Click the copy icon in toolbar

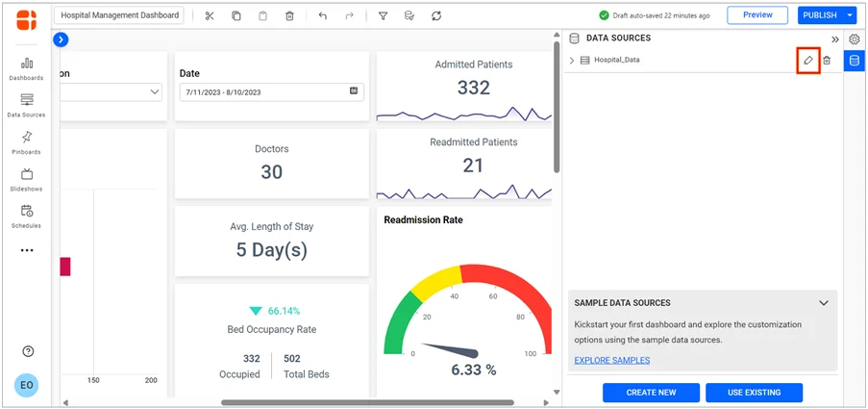(x=236, y=16)
